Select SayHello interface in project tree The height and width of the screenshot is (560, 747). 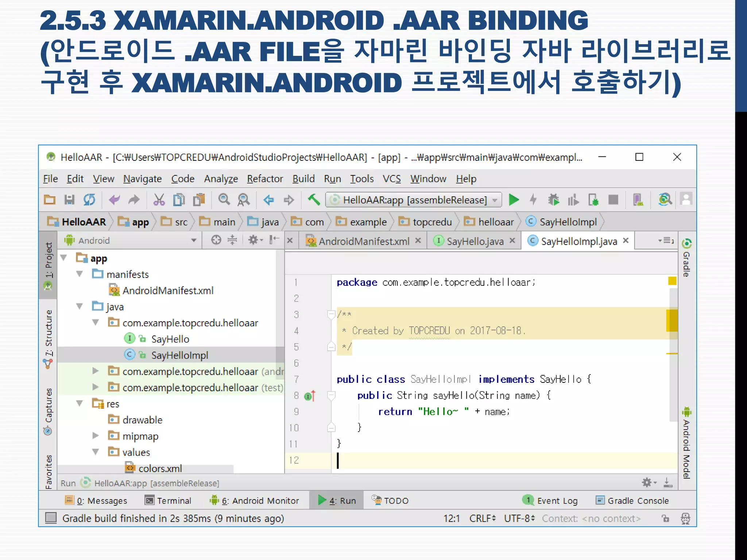(170, 339)
